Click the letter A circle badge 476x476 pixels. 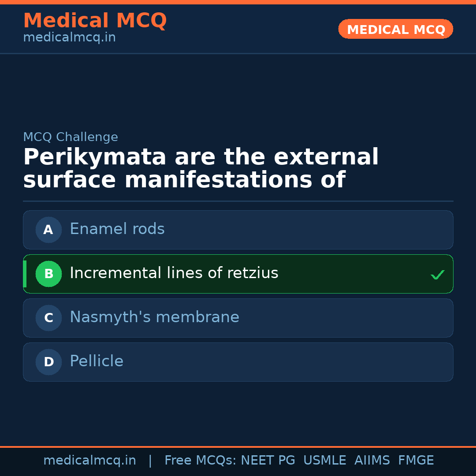click(x=48, y=230)
